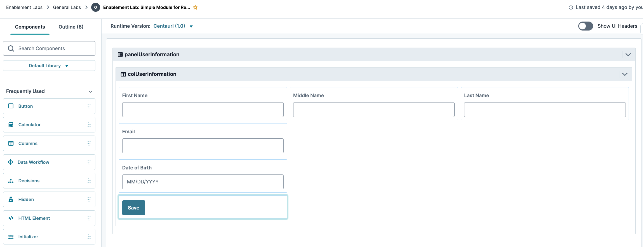Click the HTML Element code icon
Viewport: 644px width, 247px height.
pyautogui.click(x=11, y=218)
